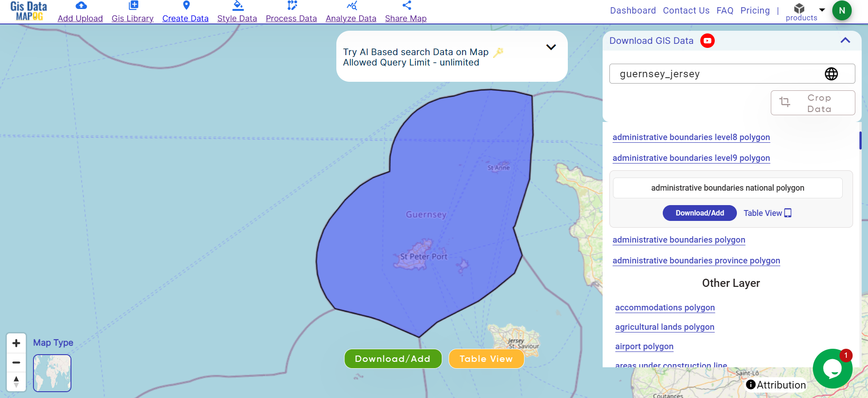Open the products cube icon

[x=799, y=8]
